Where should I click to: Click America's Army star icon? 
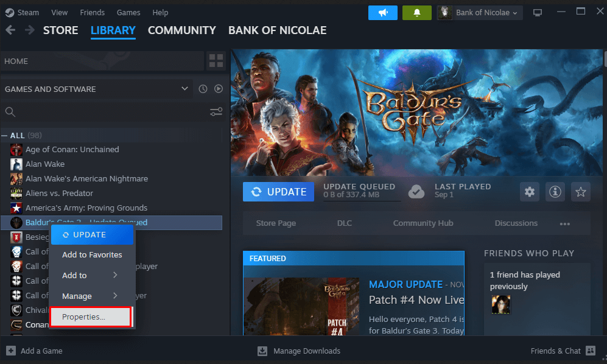click(x=16, y=208)
